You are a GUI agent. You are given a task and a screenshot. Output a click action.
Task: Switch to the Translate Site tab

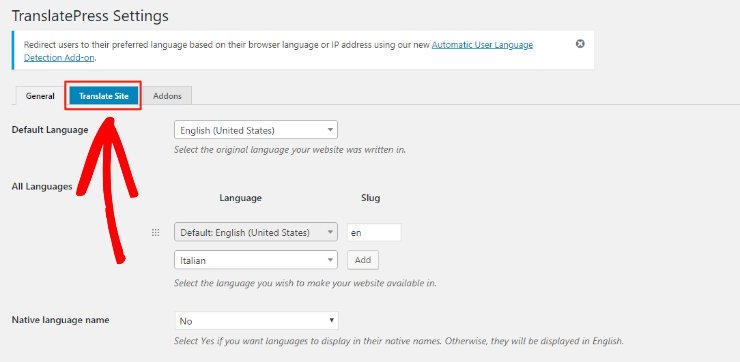tap(104, 96)
